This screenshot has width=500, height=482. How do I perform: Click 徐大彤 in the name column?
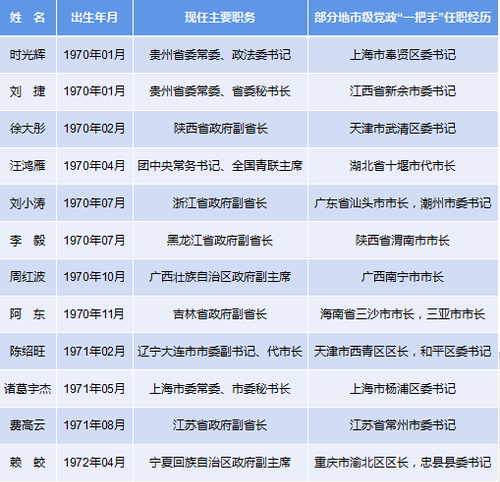click(x=28, y=129)
